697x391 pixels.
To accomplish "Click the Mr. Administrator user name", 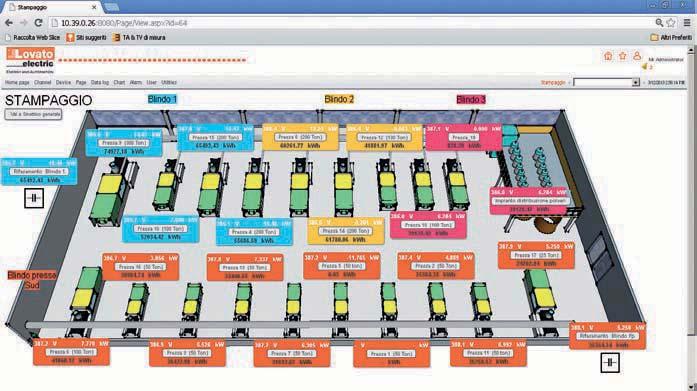I will (x=665, y=59).
